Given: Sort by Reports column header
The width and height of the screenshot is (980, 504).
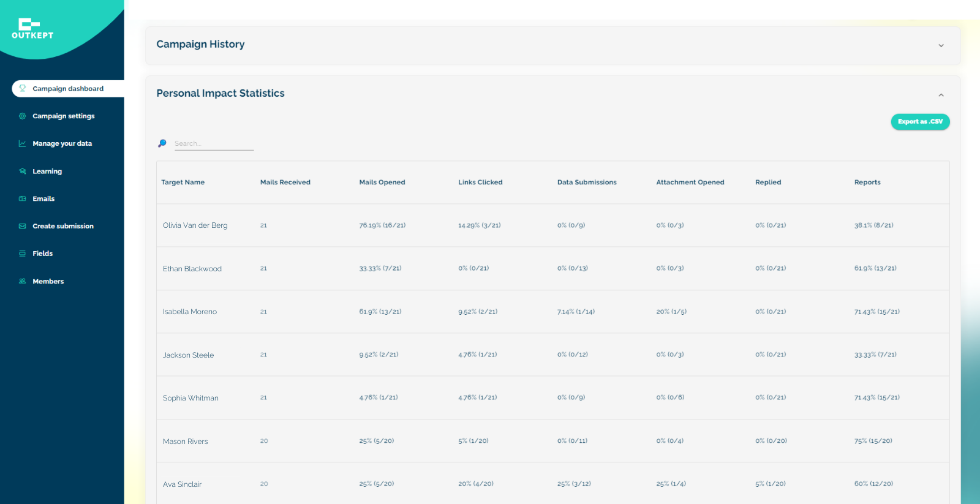Looking at the screenshot, I should point(867,182).
